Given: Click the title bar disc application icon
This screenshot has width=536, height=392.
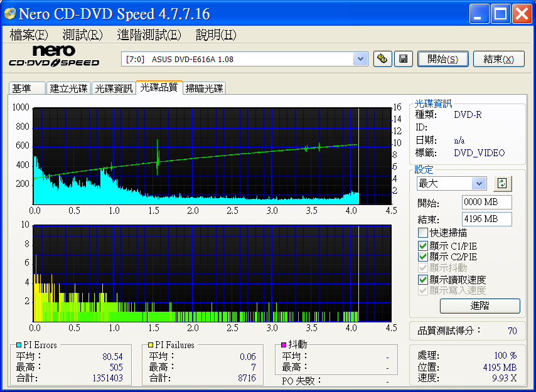Looking at the screenshot, I should [x=10, y=13].
